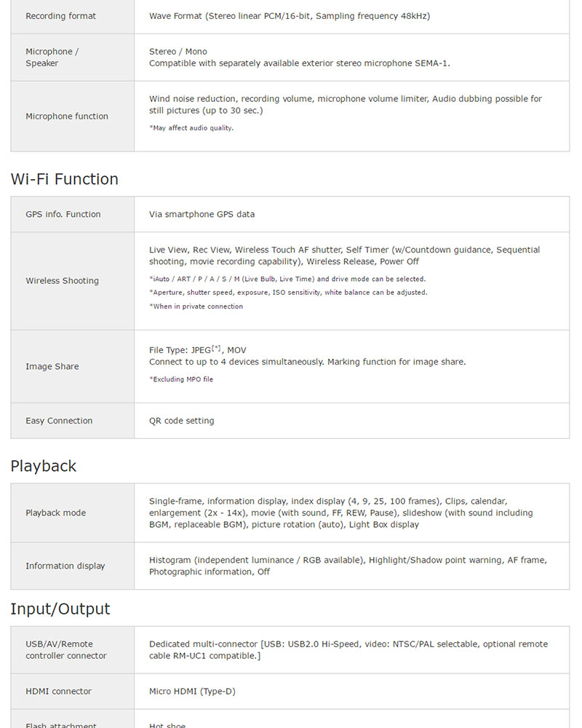Click the Recording format row label
582x728 pixels.
60,16
